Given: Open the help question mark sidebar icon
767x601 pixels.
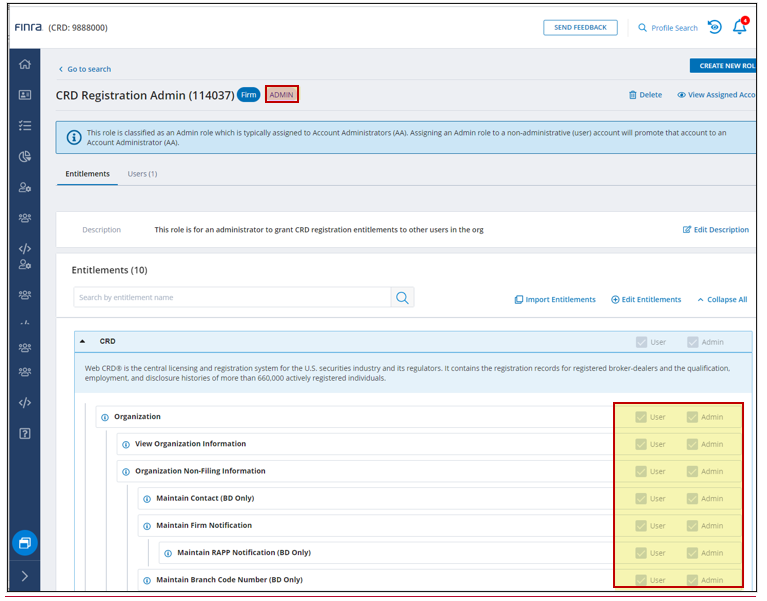Looking at the screenshot, I should tap(24, 433).
